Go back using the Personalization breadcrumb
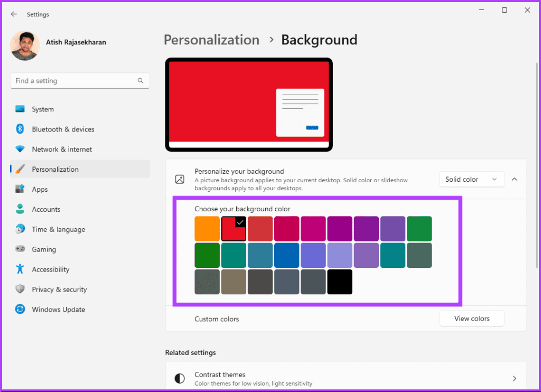The height and width of the screenshot is (392, 541). (x=211, y=40)
